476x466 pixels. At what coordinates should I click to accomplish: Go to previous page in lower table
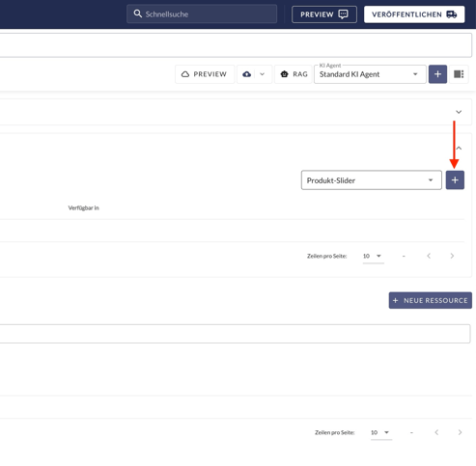[x=436, y=432]
